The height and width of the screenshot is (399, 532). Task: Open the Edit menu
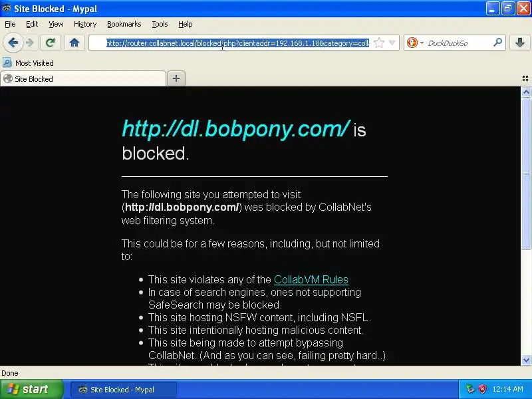tap(32, 24)
